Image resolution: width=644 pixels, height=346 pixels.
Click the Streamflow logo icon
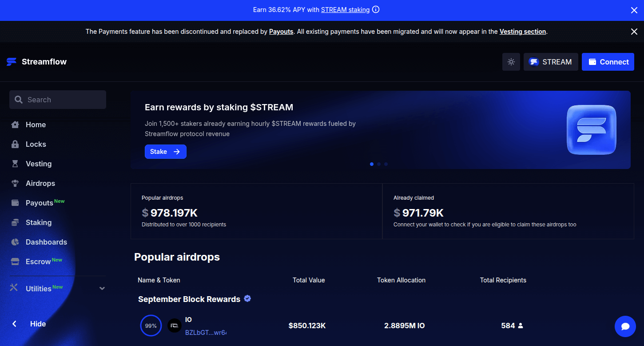click(12, 62)
